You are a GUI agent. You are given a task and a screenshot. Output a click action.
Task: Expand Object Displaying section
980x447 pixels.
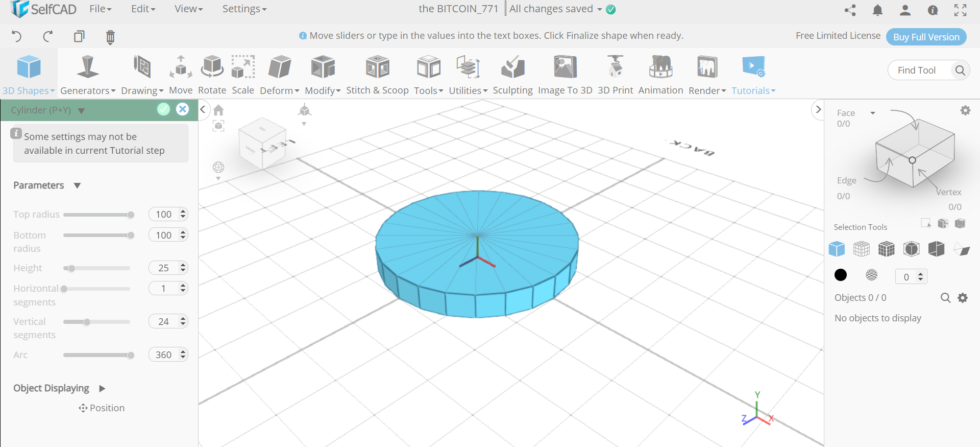click(102, 388)
